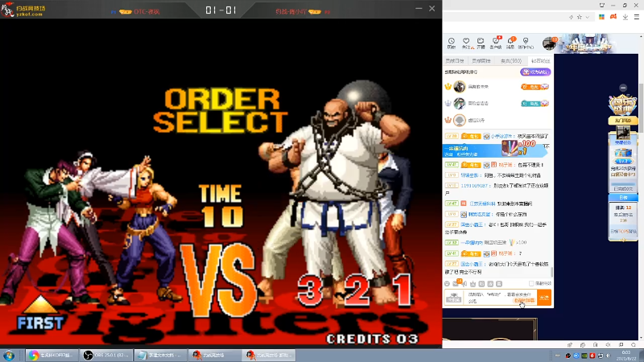Image resolution: width=644 pixels, height=362 pixels.
Task: Click the orange pill button inside the chat input
Action: (x=525, y=300)
